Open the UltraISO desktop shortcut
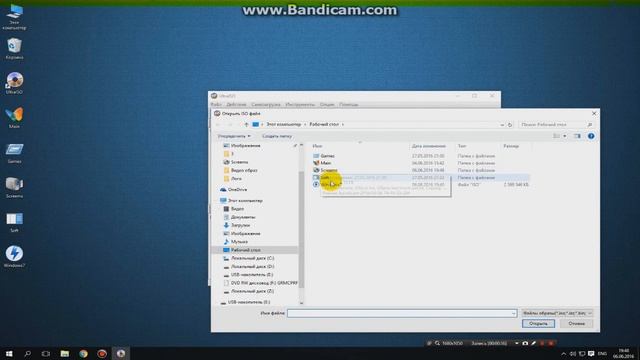The width and height of the screenshot is (640, 360). pos(14,83)
